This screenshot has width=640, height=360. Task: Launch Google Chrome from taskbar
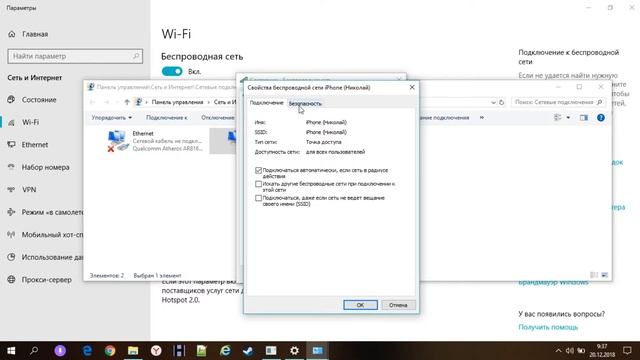pos(110,351)
